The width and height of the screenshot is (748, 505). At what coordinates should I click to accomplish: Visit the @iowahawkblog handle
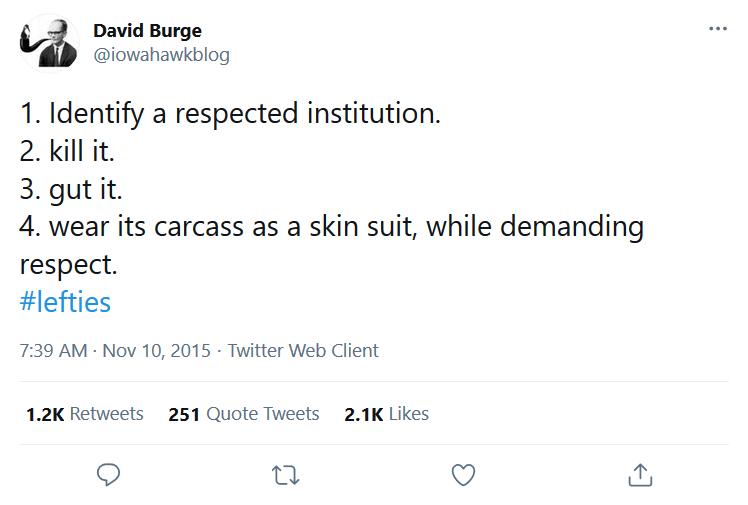coord(161,55)
